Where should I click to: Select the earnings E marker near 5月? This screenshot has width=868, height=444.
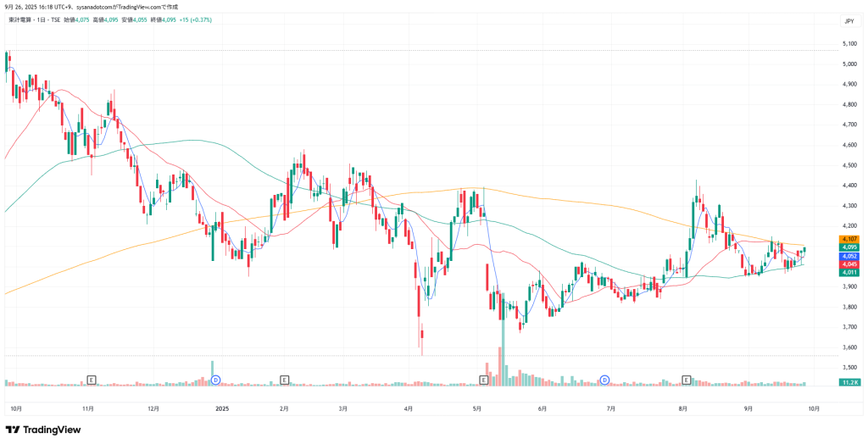pyautogui.click(x=483, y=380)
